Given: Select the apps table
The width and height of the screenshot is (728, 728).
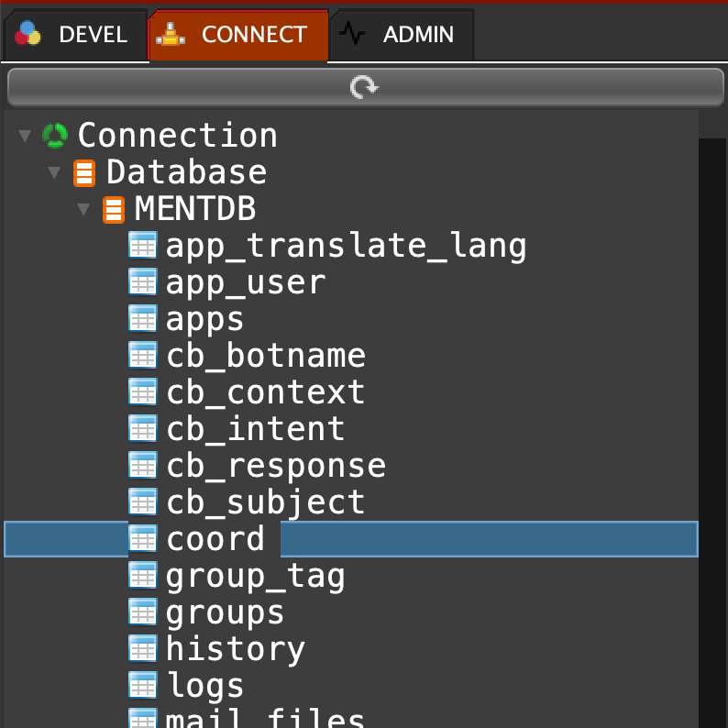Looking at the screenshot, I should [204, 319].
